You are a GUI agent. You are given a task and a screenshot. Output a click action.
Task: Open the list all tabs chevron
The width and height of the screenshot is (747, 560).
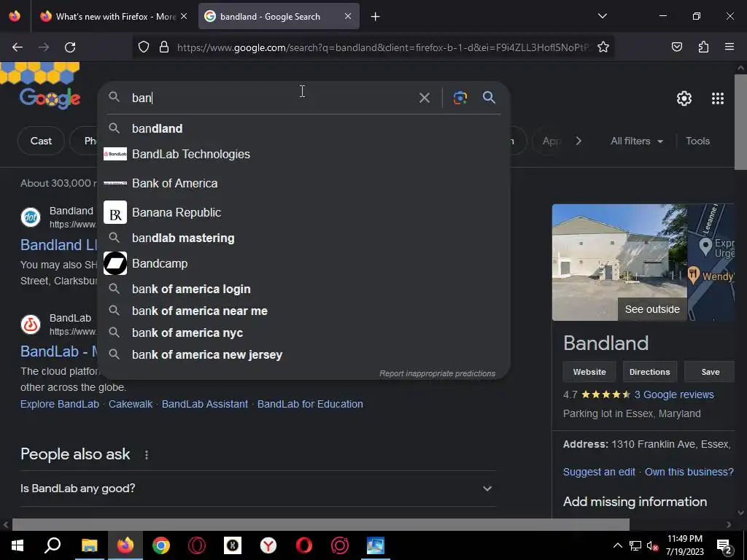coord(603,16)
